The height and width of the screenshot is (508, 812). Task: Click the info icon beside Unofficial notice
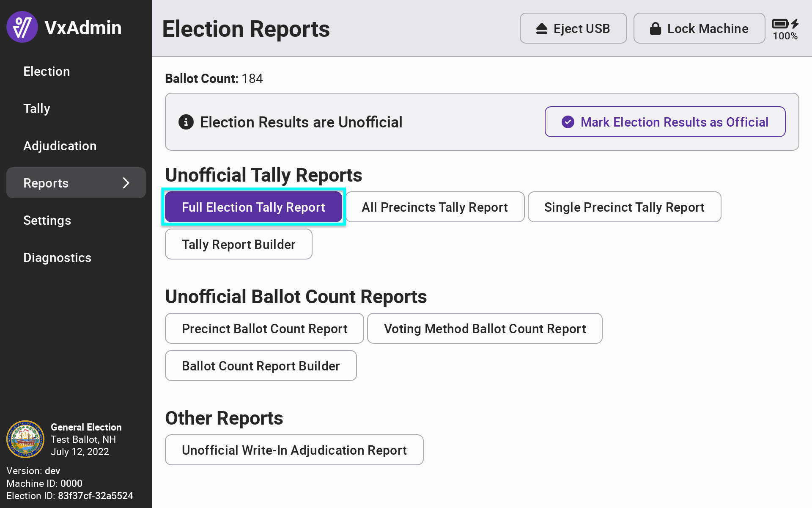pos(186,122)
